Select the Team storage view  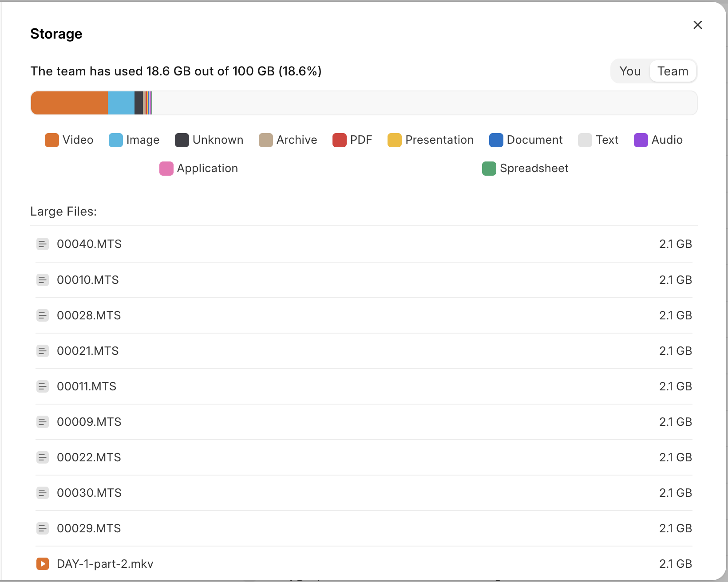(x=673, y=71)
